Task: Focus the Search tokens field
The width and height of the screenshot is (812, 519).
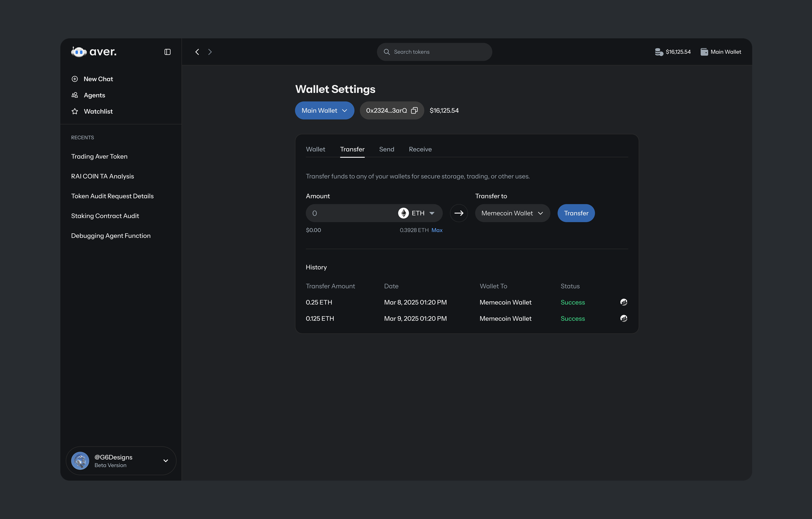Action: (x=434, y=52)
